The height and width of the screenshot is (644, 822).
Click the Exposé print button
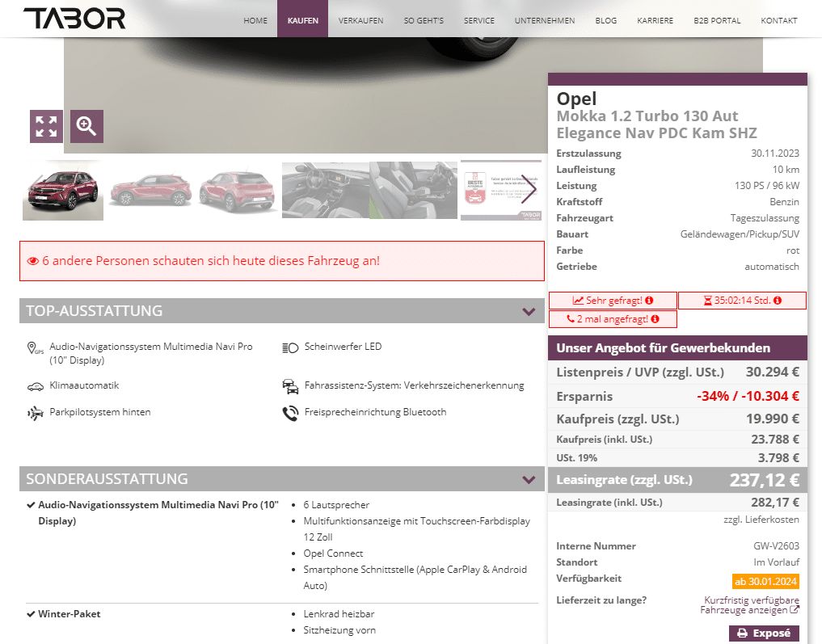(764, 633)
